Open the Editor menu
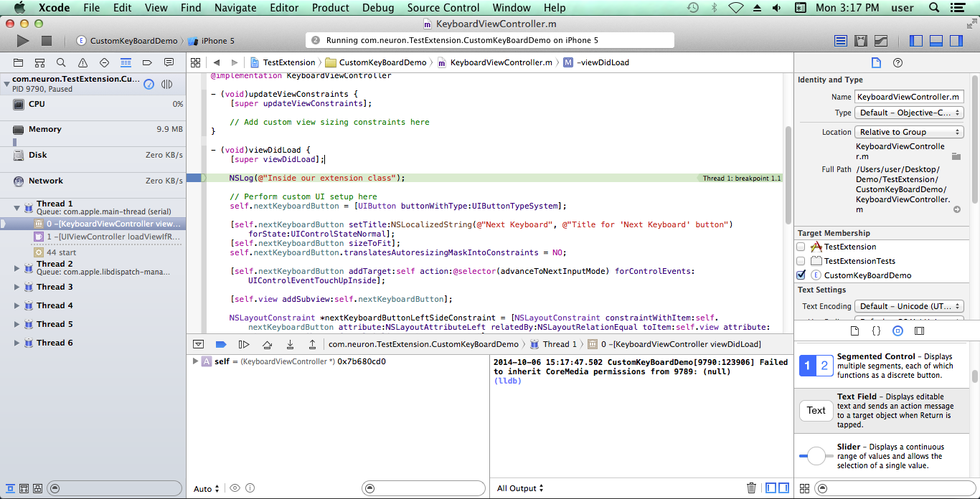This screenshot has height=499, width=980. point(284,8)
